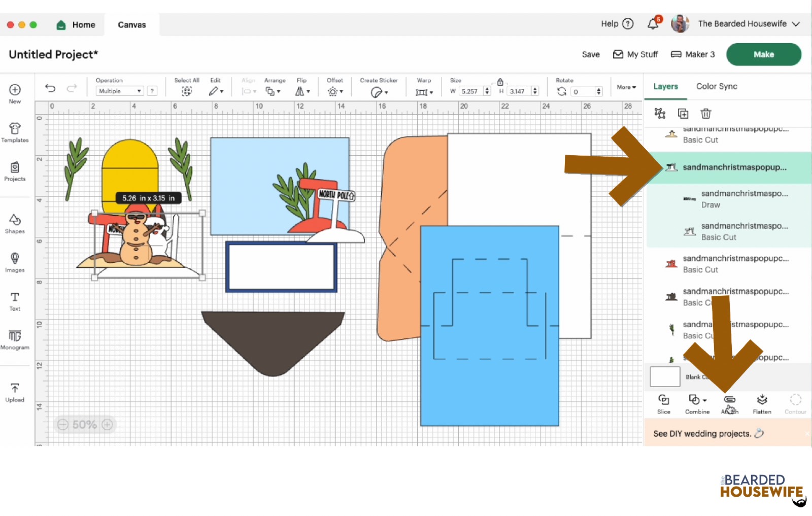Delete the selected layer with trash icon
This screenshot has width=812, height=516.
(706, 114)
